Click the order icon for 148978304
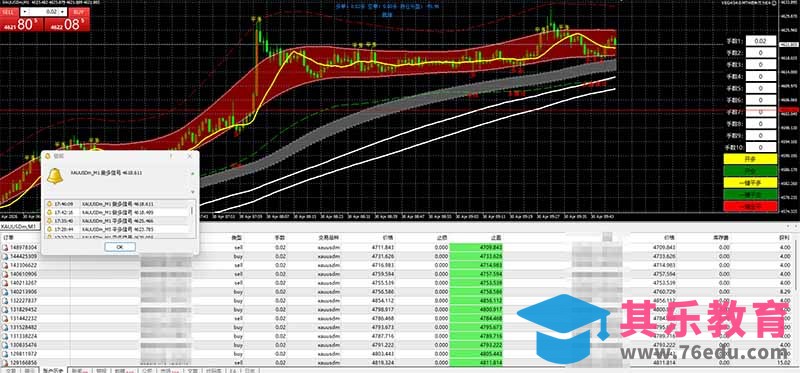This screenshot has height=373, width=800. point(5,247)
